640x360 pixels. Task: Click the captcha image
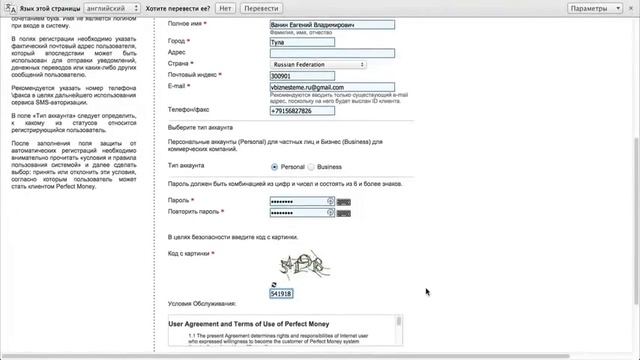coord(304,265)
